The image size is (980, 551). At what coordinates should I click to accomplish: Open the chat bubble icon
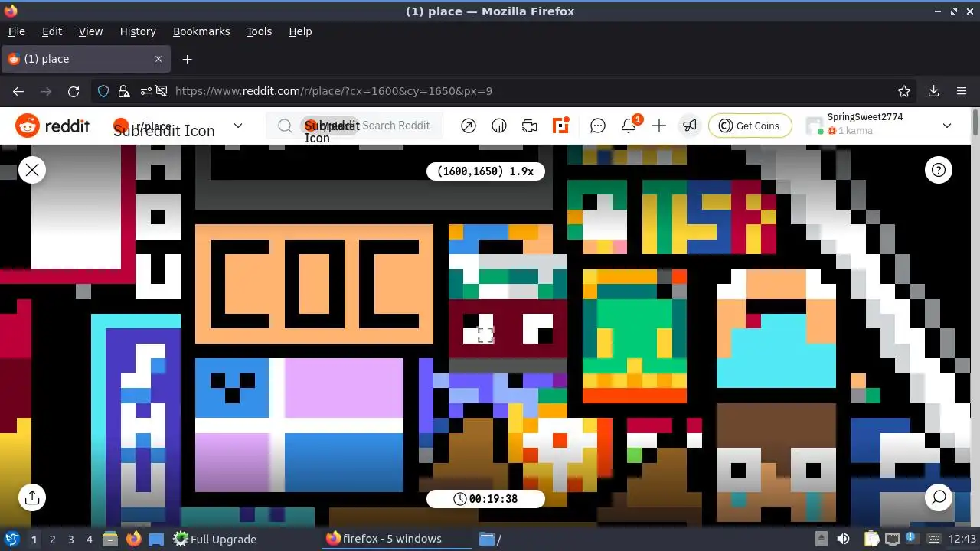click(x=598, y=126)
